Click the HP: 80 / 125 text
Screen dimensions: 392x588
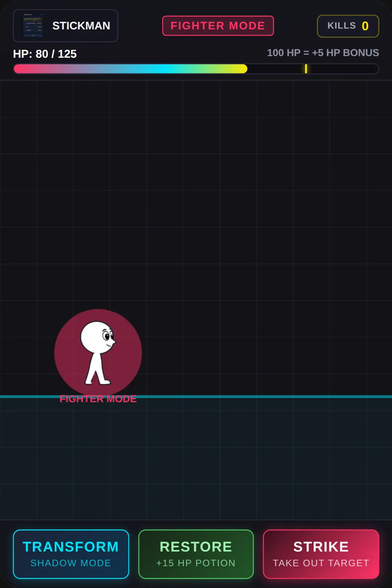tap(45, 54)
